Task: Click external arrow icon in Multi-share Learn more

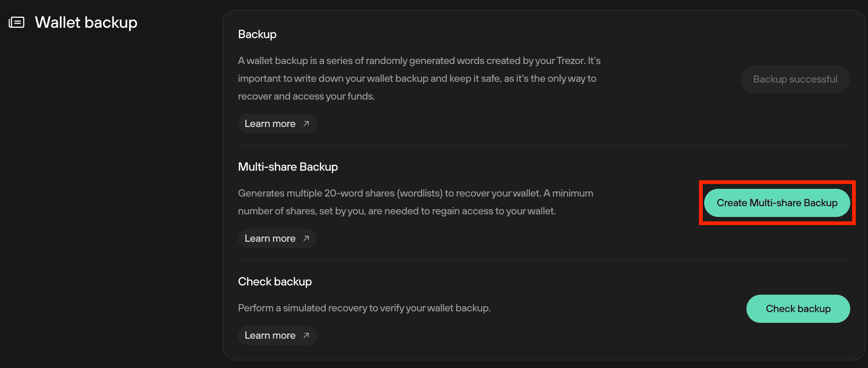Action: coord(306,238)
